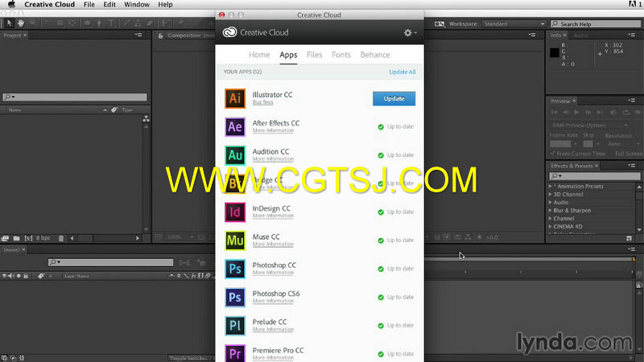Click Toggle Switches / Modes button

tap(190, 358)
